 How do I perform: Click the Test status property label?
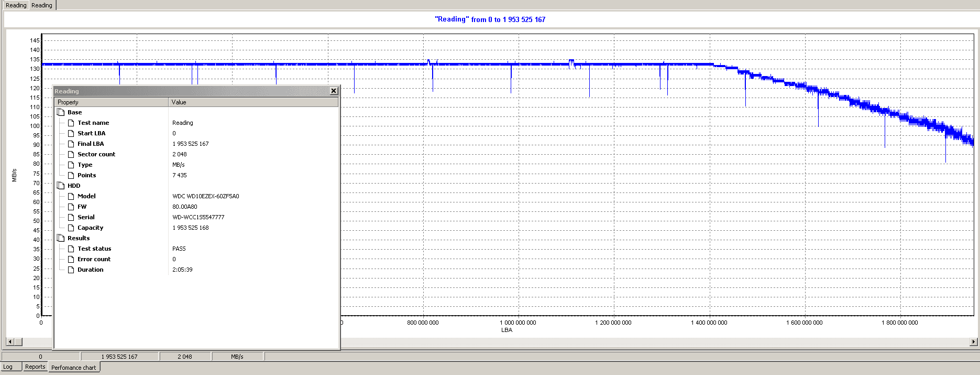tap(94, 249)
